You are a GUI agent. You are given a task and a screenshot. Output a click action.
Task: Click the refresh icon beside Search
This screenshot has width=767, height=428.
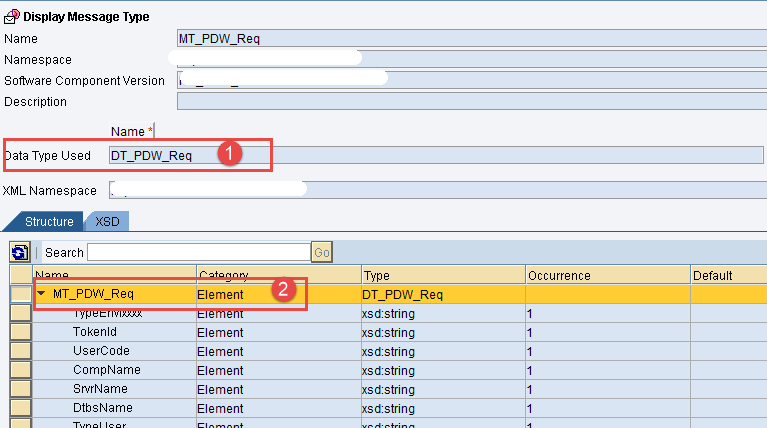[x=18, y=252]
